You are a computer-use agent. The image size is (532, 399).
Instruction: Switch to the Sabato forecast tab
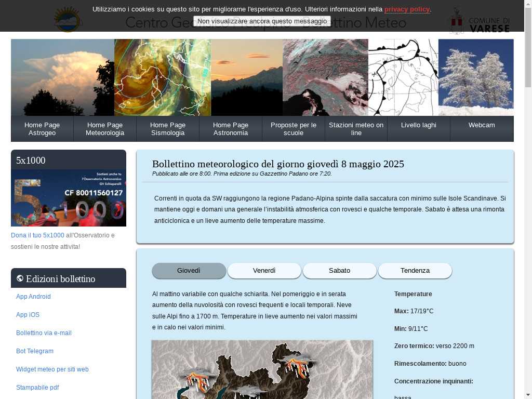coord(340,270)
